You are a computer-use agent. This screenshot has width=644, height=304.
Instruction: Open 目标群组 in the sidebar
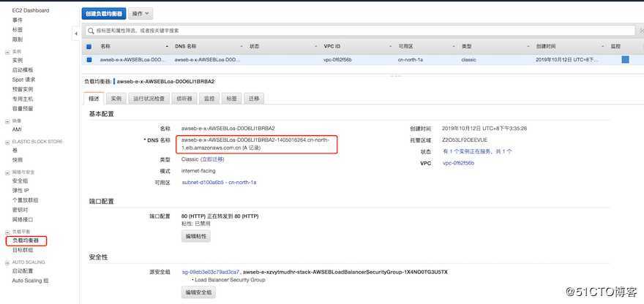pyautogui.click(x=23, y=250)
